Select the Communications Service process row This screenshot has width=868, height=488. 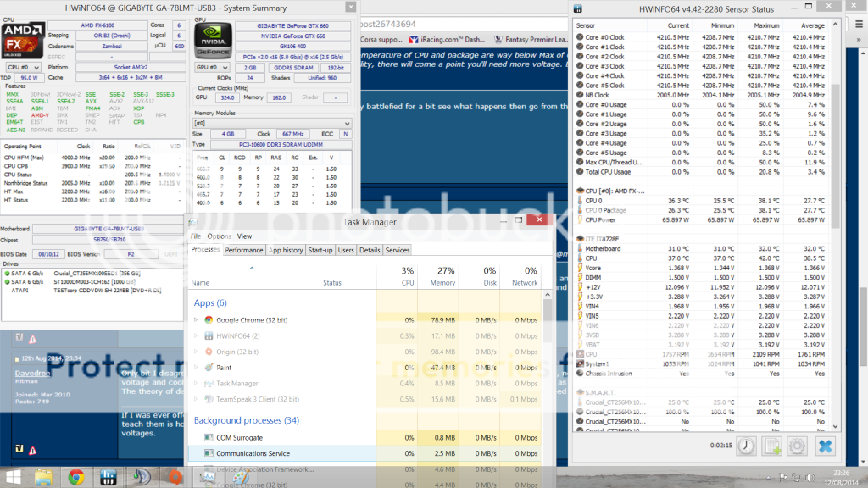(x=364, y=453)
